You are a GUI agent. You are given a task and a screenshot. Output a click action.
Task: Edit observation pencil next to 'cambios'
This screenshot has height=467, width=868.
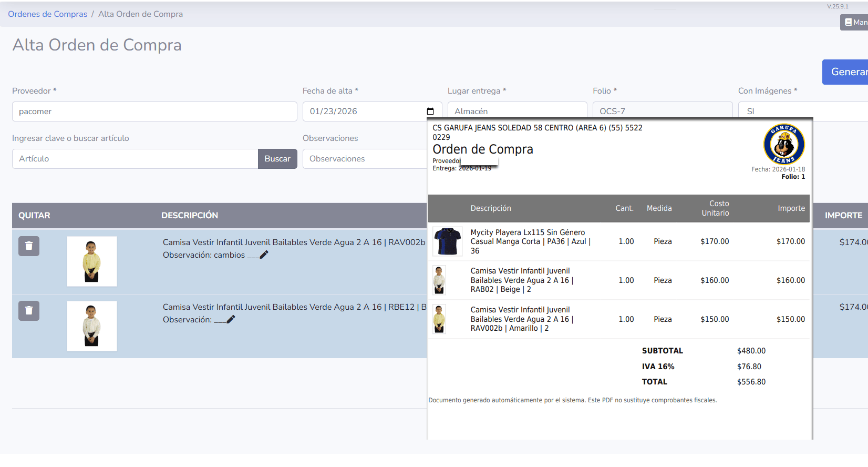tap(264, 255)
